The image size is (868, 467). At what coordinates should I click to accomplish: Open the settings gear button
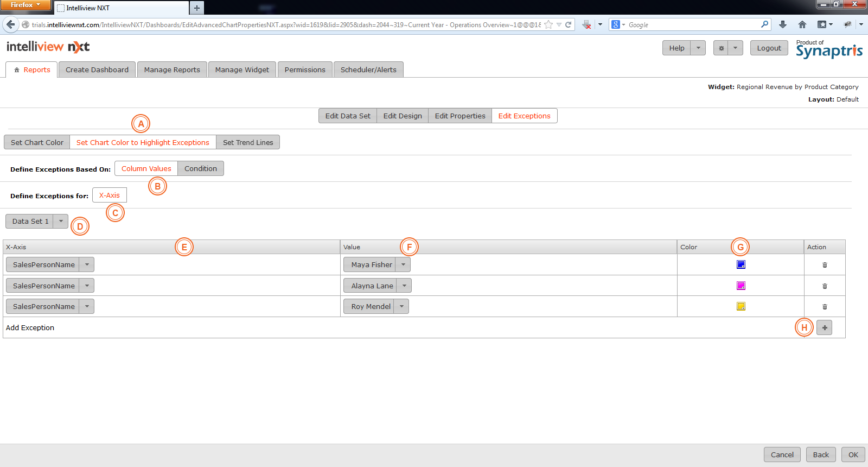pos(721,48)
